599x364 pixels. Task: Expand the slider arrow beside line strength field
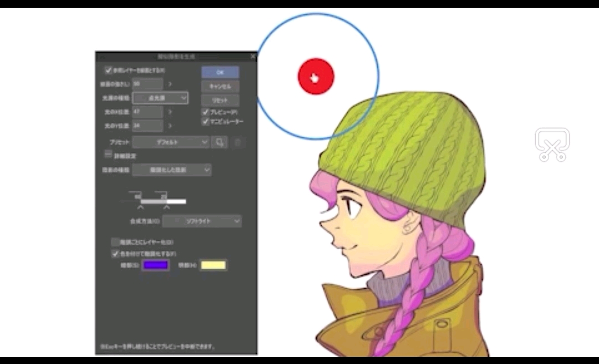[x=170, y=84]
